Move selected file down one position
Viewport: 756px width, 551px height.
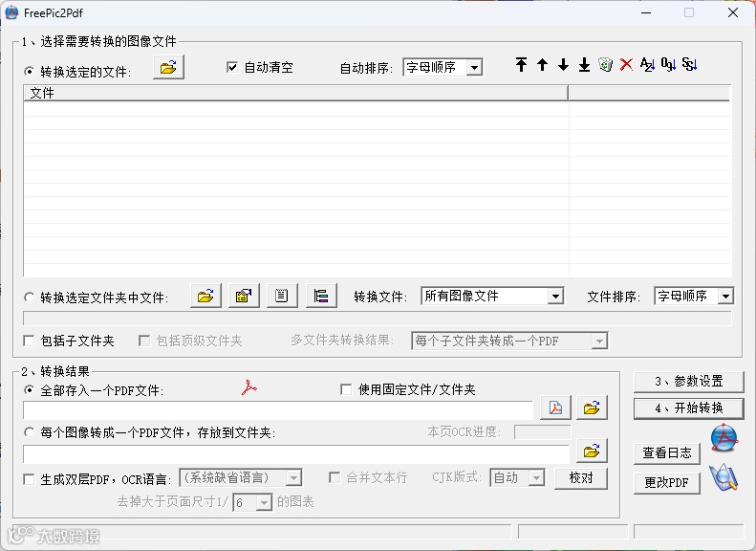click(563, 65)
